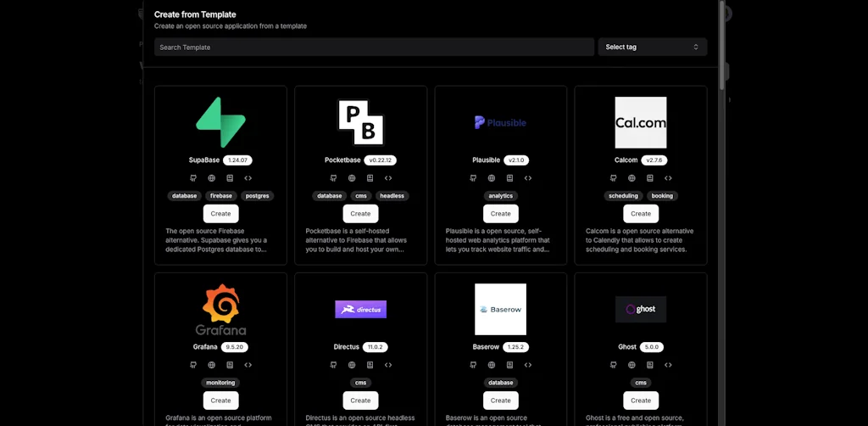Click the Grafana swirl logo

220,309
